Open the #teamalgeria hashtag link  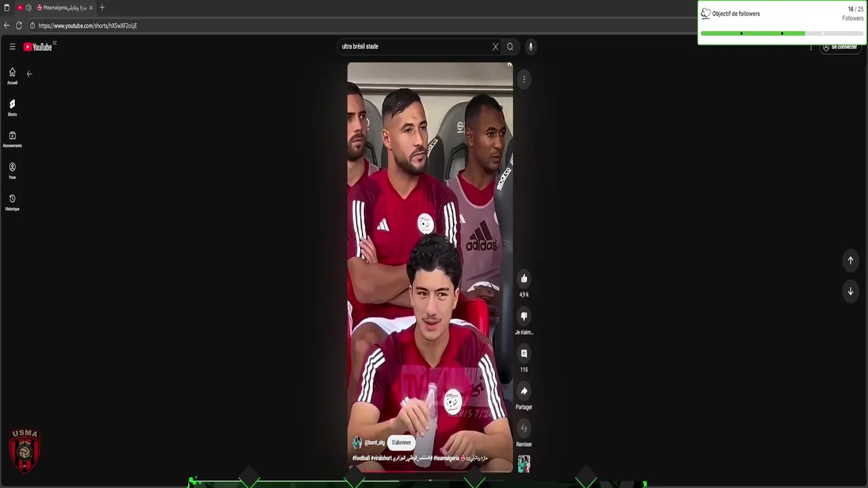[446, 458]
